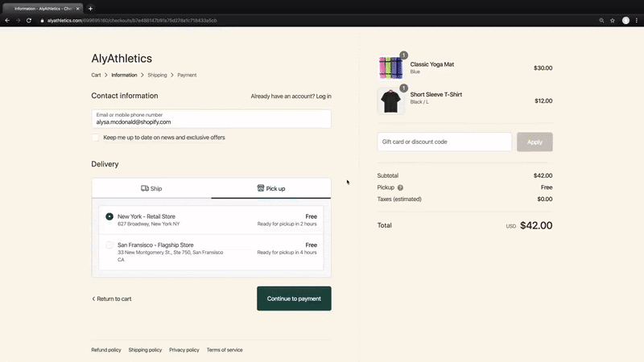Go to Cart in the breadcrumb
The height and width of the screenshot is (362, 644).
(x=96, y=75)
